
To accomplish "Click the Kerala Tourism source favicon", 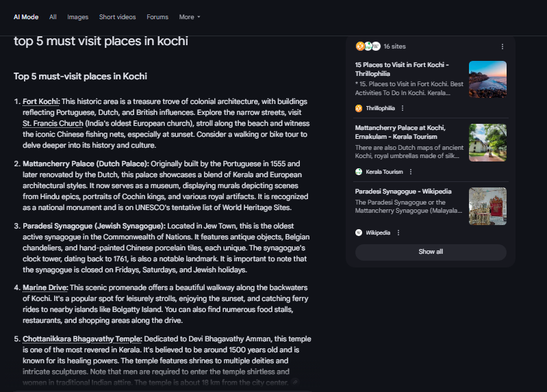I will pyautogui.click(x=359, y=172).
